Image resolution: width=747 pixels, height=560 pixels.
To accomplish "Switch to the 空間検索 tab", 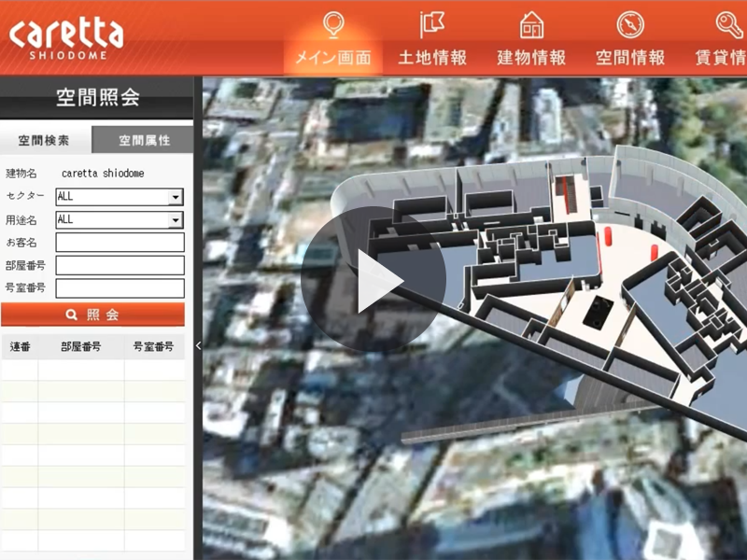I will (45, 140).
